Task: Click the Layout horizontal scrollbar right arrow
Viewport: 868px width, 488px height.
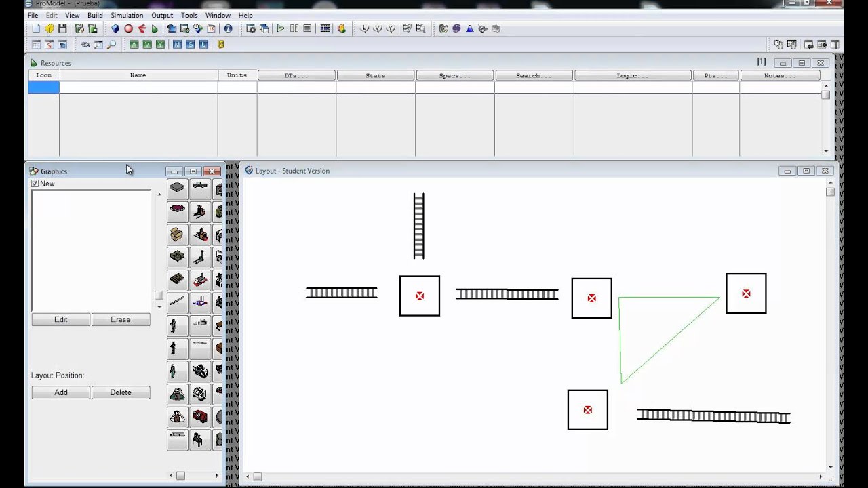Action: tap(821, 477)
